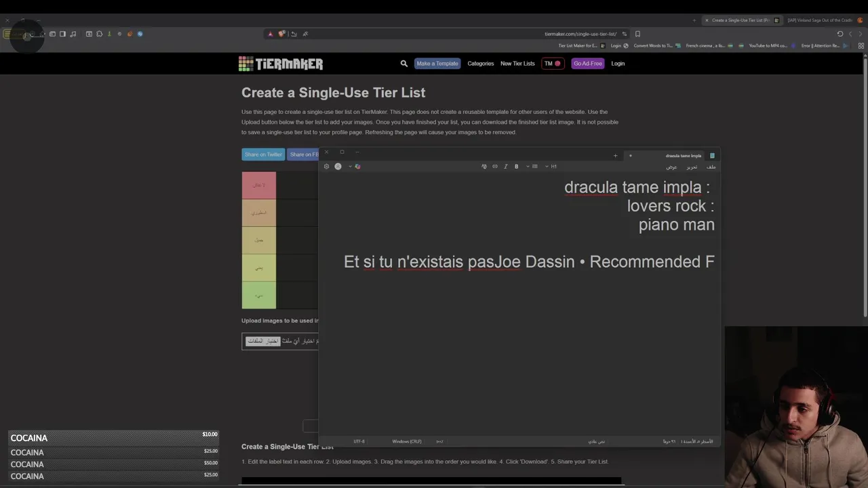Click the webpage vertical scrollbar

[x=865, y=186]
